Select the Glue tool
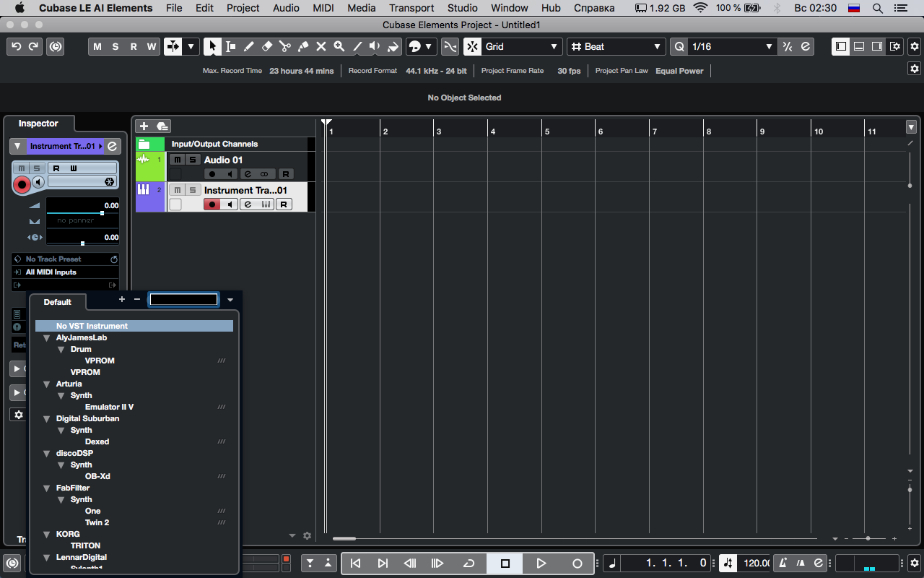Viewport: 924px width, 578px height. (303, 46)
